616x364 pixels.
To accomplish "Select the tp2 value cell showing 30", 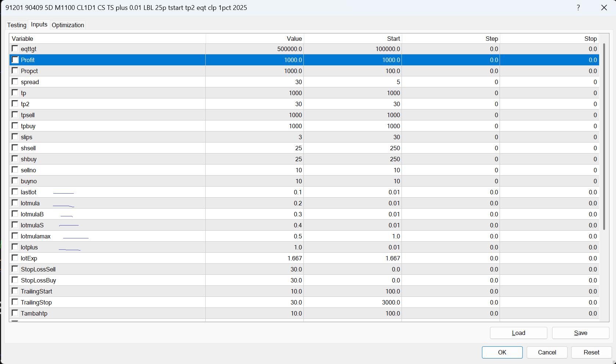I will tap(255, 104).
